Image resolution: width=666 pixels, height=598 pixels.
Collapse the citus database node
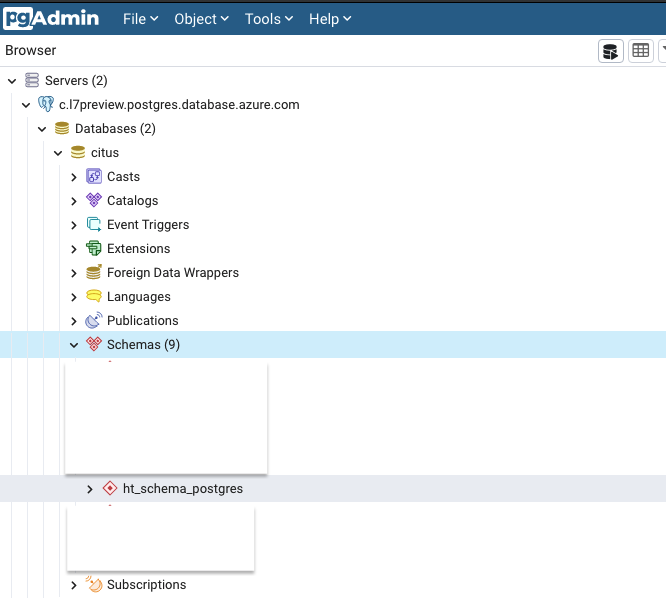[x=58, y=153]
